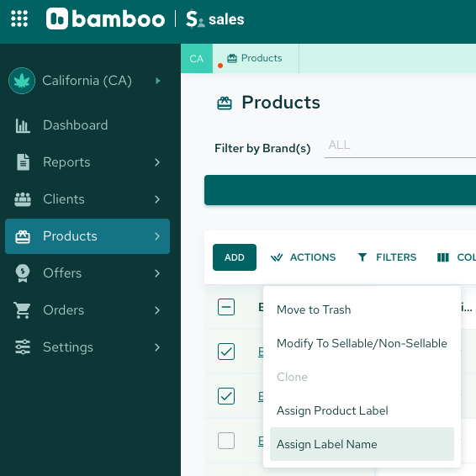The width and height of the screenshot is (476, 476).
Task: Check the unchecked product row checkbox
Action: click(x=226, y=441)
